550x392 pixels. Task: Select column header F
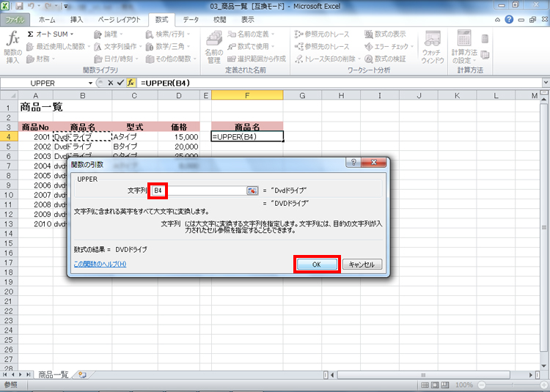point(247,95)
